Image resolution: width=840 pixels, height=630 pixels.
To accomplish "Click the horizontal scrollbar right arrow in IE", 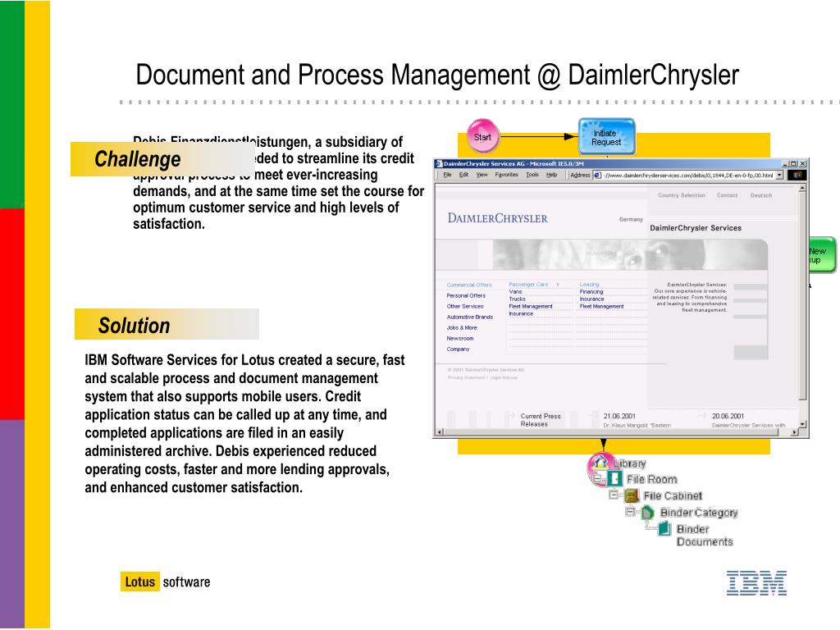I will tap(794, 431).
